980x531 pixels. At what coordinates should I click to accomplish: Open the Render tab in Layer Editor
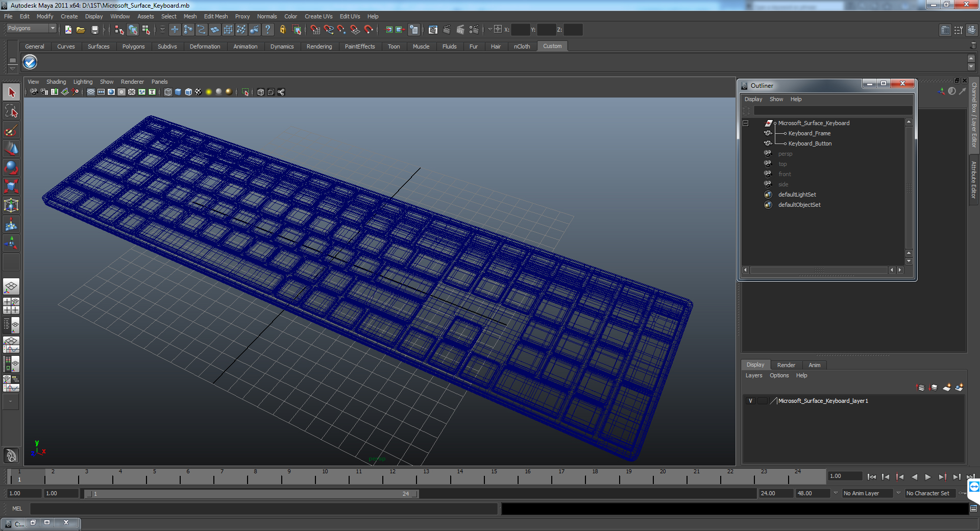[786, 365]
